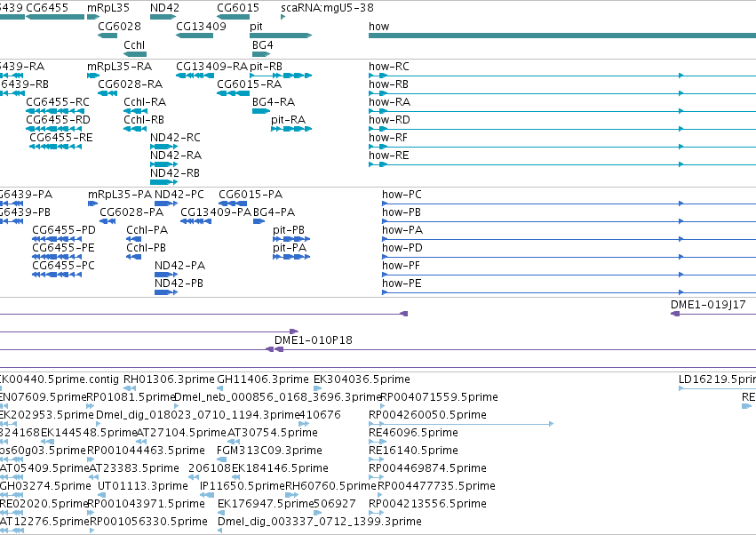The height and width of the screenshot is (535, 756).
Task: Select protein BG4-PA
Action: coord(274,212)
